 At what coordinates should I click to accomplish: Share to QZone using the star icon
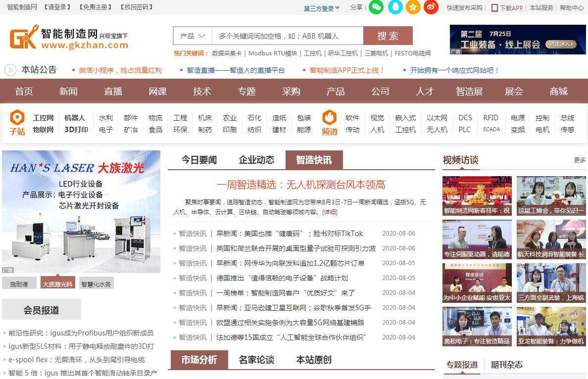(413, 7)
